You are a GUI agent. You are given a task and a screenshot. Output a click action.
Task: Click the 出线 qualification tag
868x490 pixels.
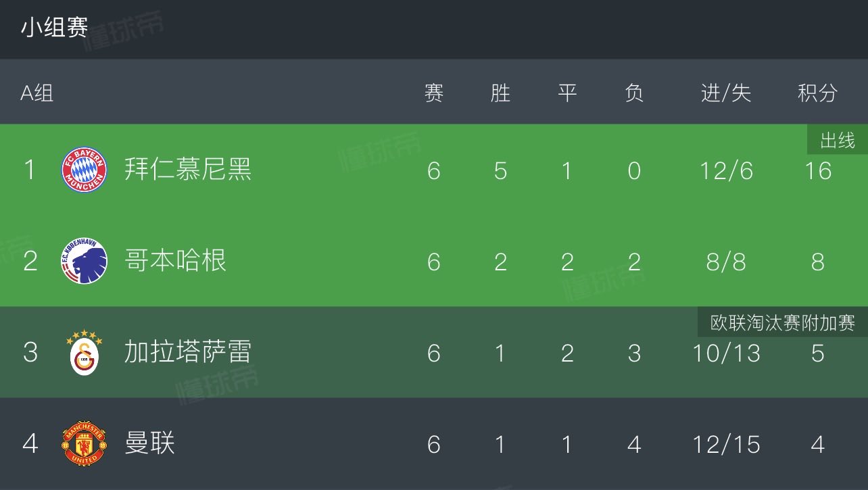point(838,141)
